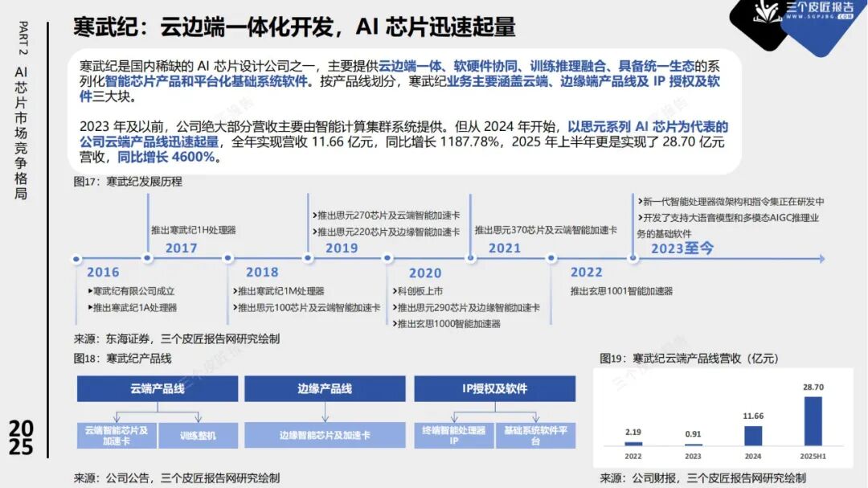Click the 2024 bar in revenue chart
The height and width of the screenshot is (488, 868).
(x=753, y=436)
